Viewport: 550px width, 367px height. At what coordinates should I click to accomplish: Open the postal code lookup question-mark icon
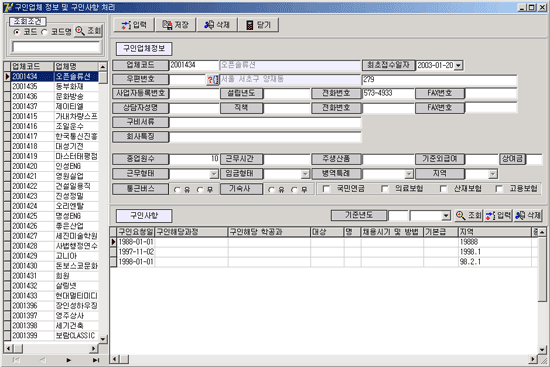coord(213,80)
